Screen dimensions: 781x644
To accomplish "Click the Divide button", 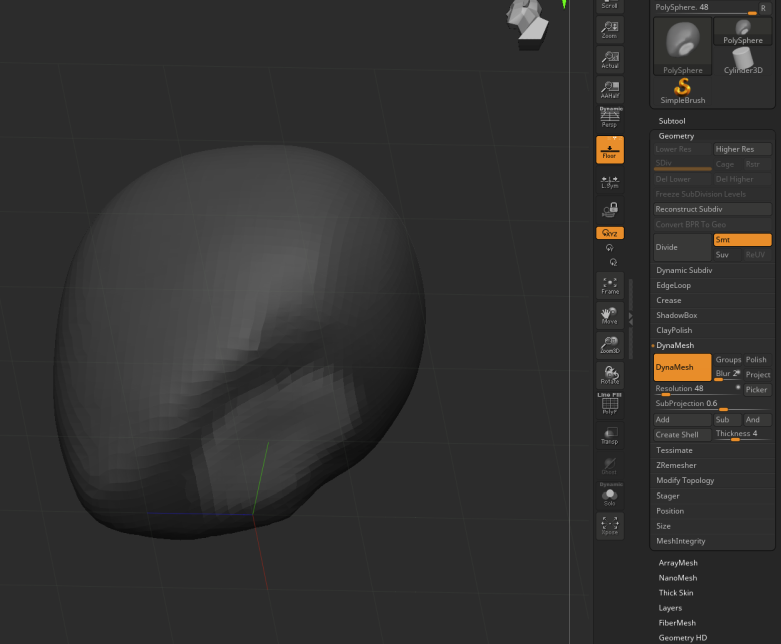I will pos(682,247).
